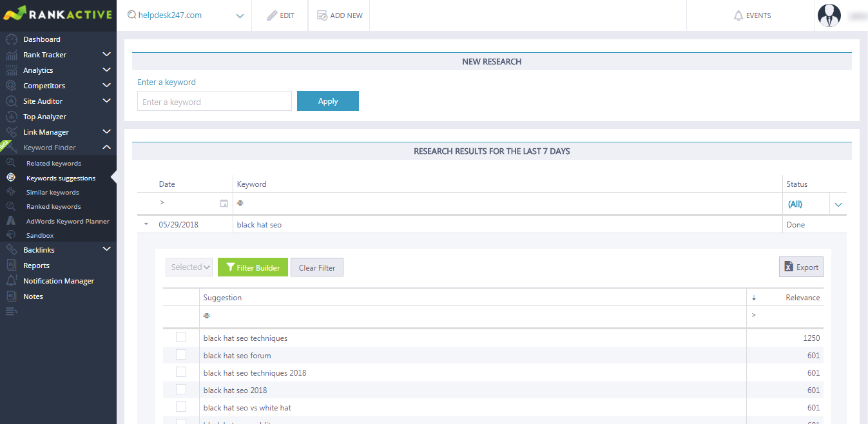The height and width of the screenshot is (424, 868).
Task: Click the Relevance sort arrow icon
Action: tap(753, 298)
